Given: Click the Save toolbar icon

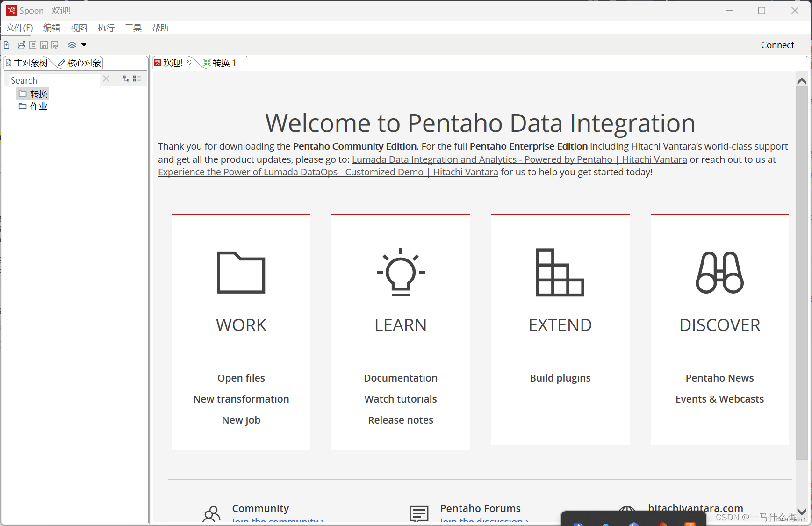Looking at the screenshot, I should (x=44, y=45).
